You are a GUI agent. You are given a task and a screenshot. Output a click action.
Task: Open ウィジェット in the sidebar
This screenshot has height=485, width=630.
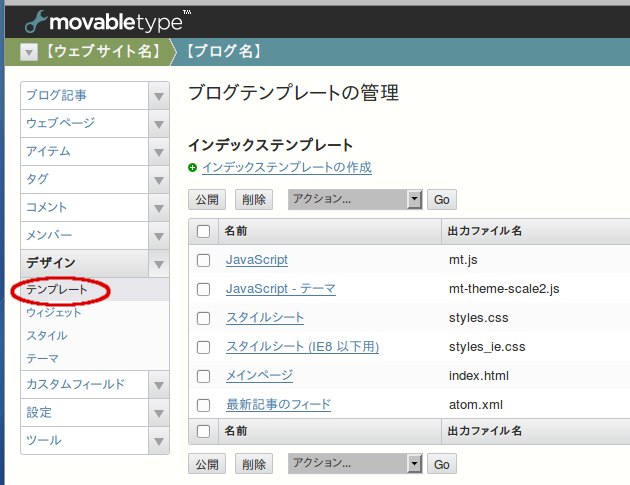[54, 313]
